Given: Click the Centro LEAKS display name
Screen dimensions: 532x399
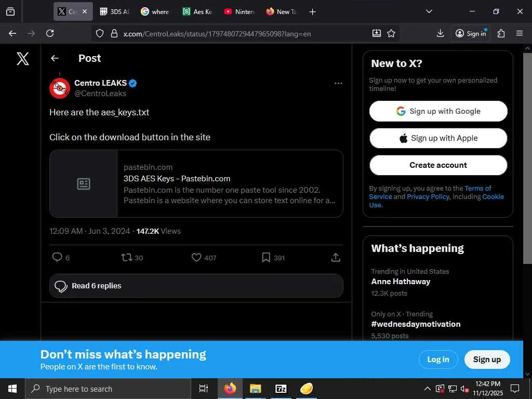Looking at the screenshot, I should click(x=100, y=83).
